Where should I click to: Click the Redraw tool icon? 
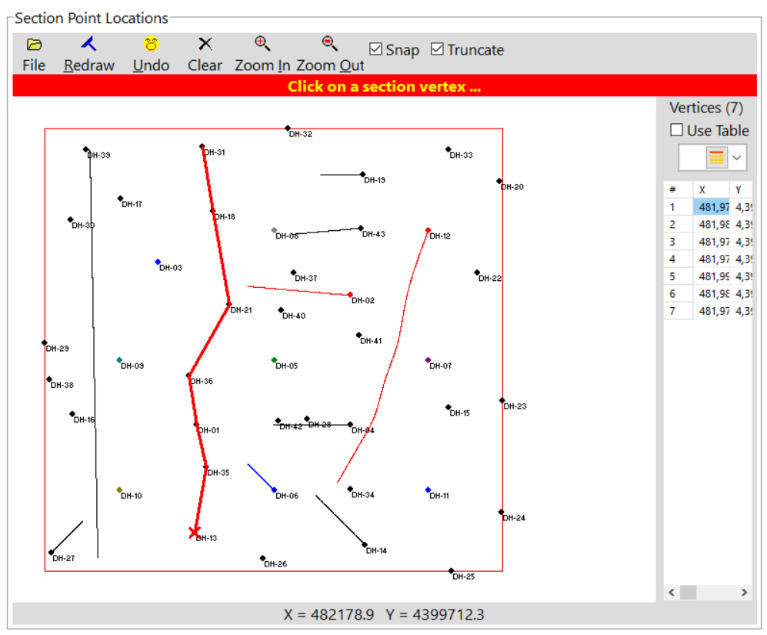[x=89, y=44]
